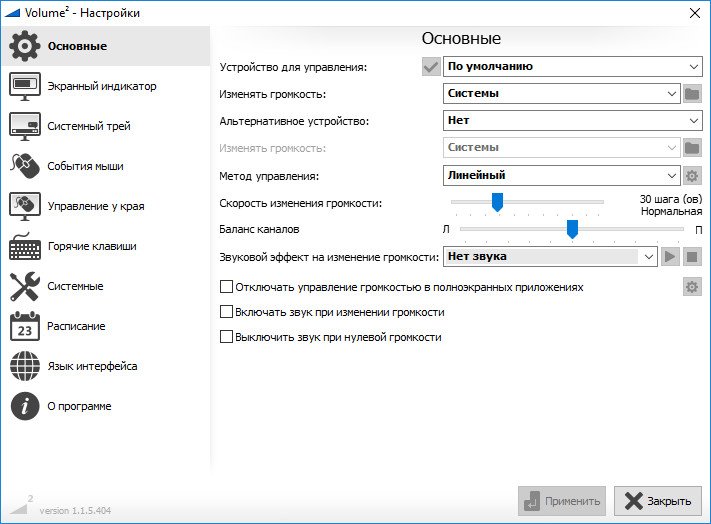Play the volume change sound effect

tap(670, 257)
